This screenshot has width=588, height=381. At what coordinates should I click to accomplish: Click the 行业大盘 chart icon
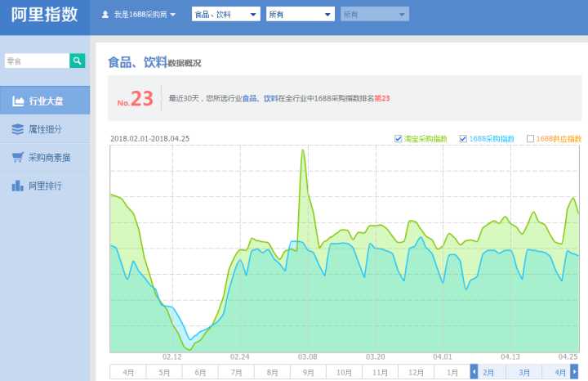17,101
